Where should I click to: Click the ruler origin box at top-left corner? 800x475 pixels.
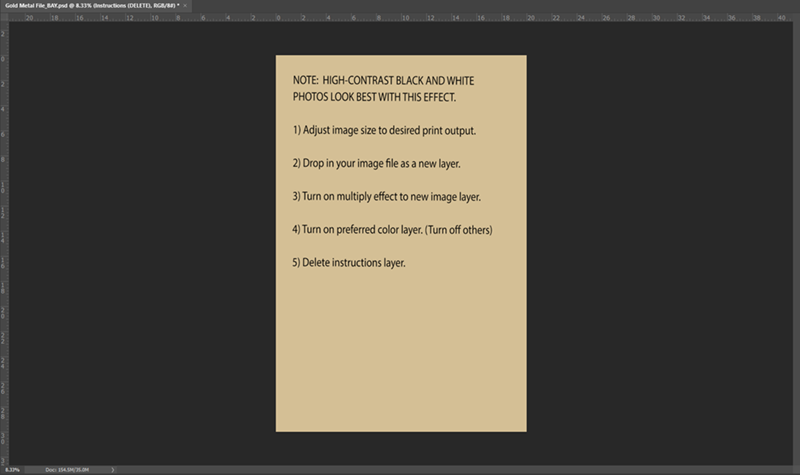4,17
